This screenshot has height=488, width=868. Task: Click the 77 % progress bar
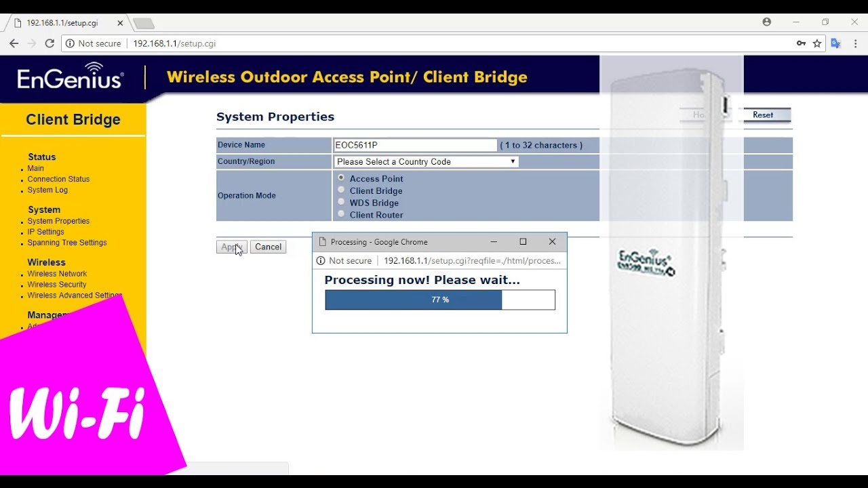pyautogui.click(x=440, y=300)
